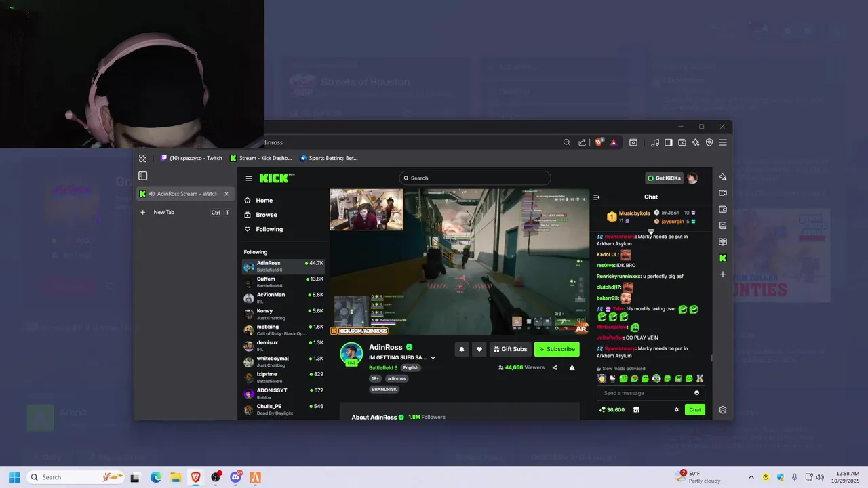Add a new item to right sidebar
This screenshot has height=488, width=868.
(723, 274)
